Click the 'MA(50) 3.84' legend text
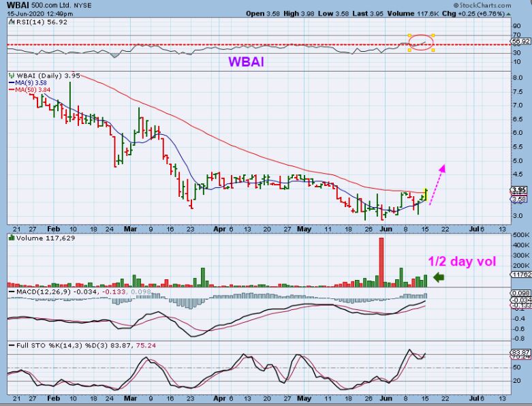 [33, 89]
